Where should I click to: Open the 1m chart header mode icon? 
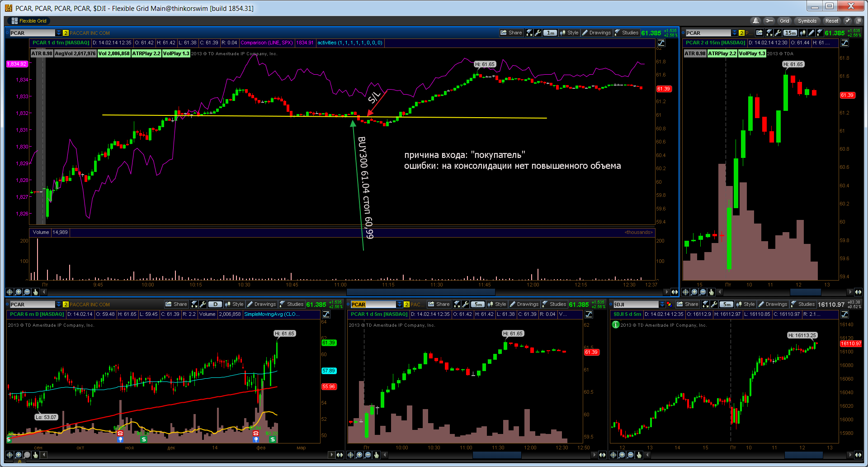pos(661,43)
